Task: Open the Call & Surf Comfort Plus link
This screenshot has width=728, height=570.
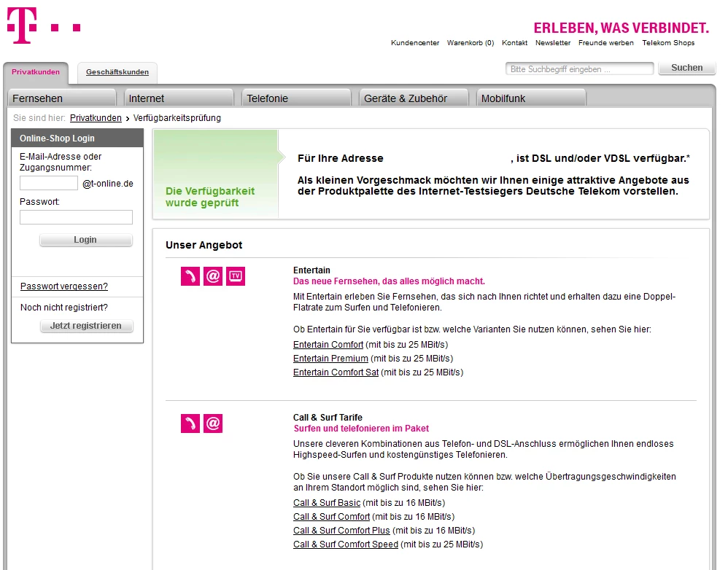Action: click(341, 531)
